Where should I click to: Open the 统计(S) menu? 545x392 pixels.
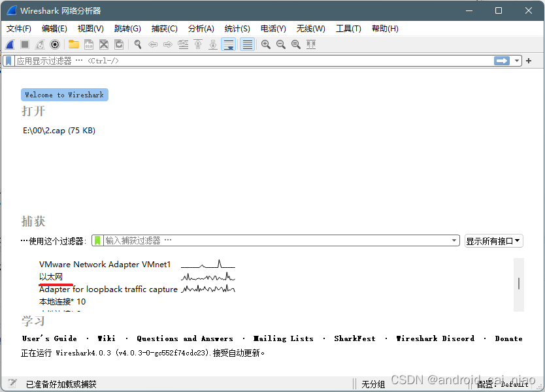[x=237, y=29]
